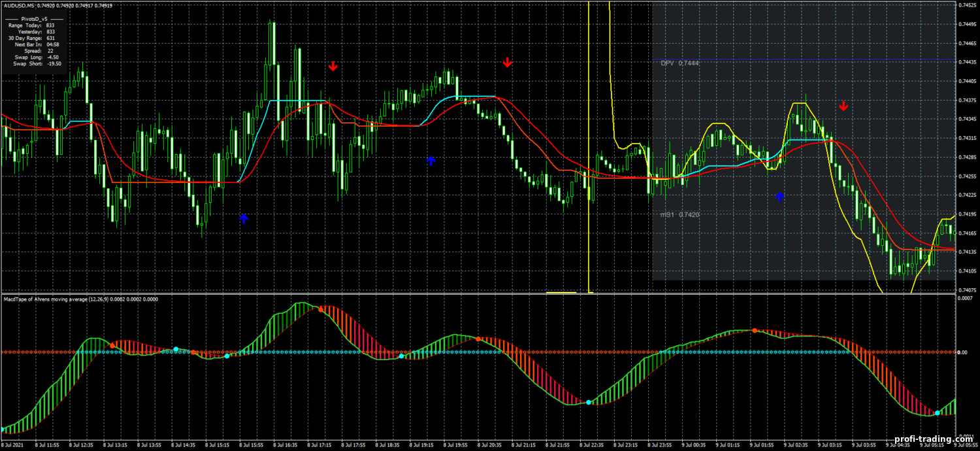Viewport: 980px width, 451px height.
Task: Open the profi-trading.com watermark link
Action: point(933,441)
